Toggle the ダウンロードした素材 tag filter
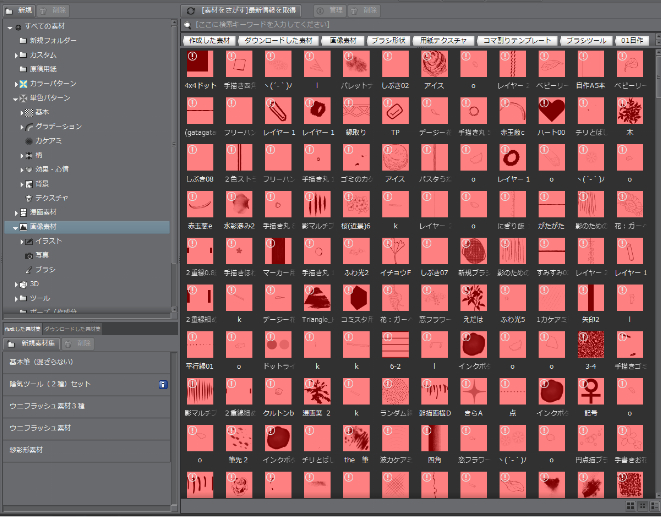This screenshot has width=661, height=517. pos(279,40)
